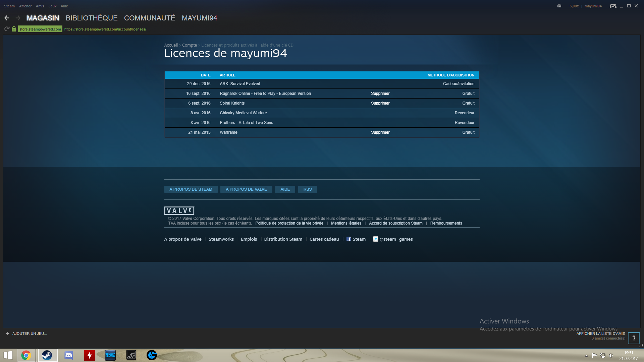Open Politique de protection de la vie privée

[x=289, y=223]
